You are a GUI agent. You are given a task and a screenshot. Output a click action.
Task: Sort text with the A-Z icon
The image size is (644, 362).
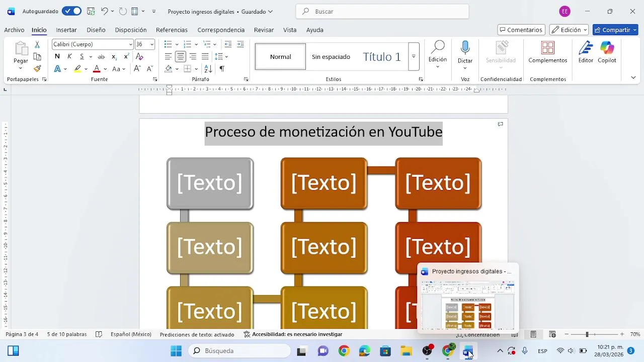(208, 69)
